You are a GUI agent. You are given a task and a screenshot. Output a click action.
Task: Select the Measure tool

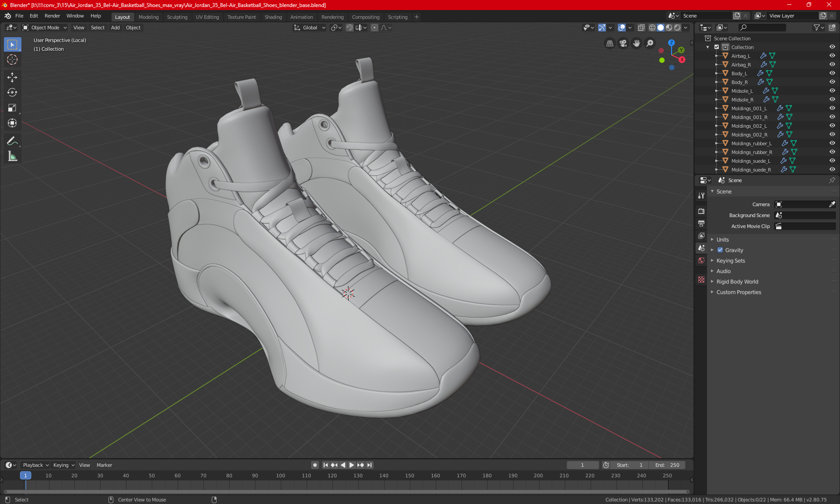[12, 156]
